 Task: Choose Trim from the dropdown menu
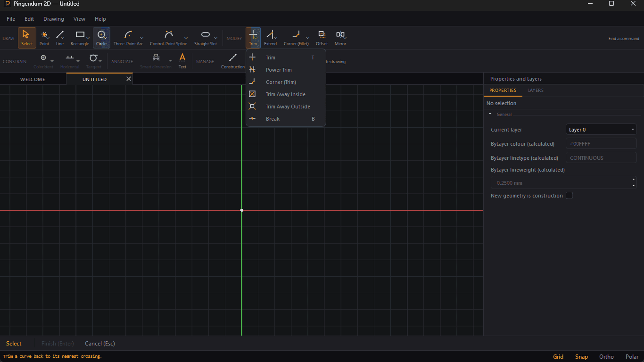286,58
